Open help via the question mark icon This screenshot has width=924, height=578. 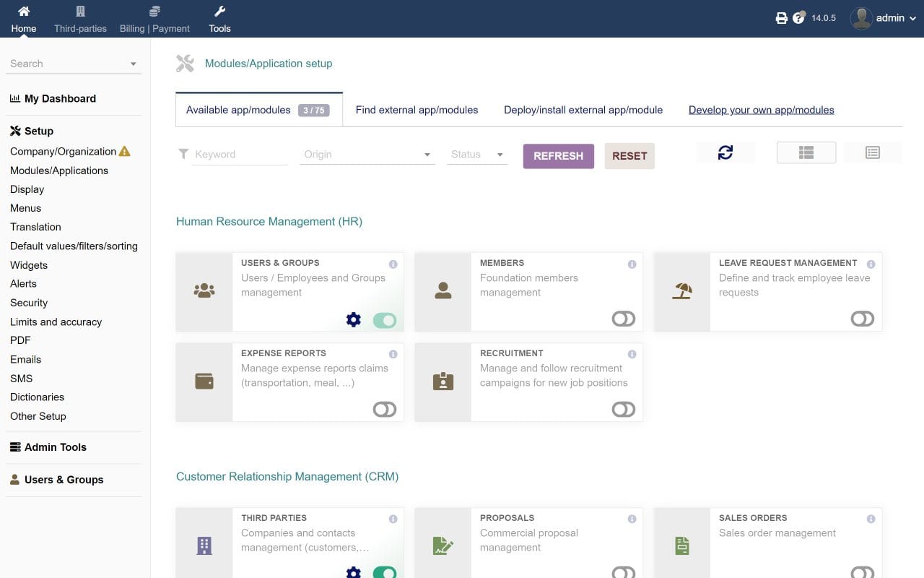(x=798, y=17)
